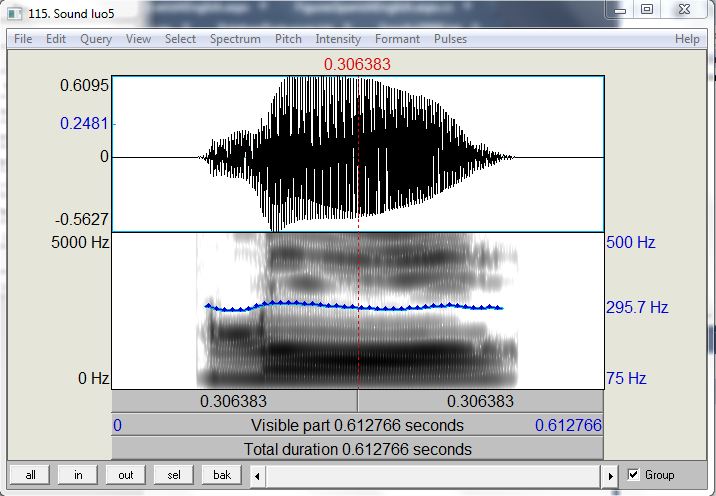The width and height of the screenshot is (716, 496).
Task: Open the Formant menu
Action: 397,39
